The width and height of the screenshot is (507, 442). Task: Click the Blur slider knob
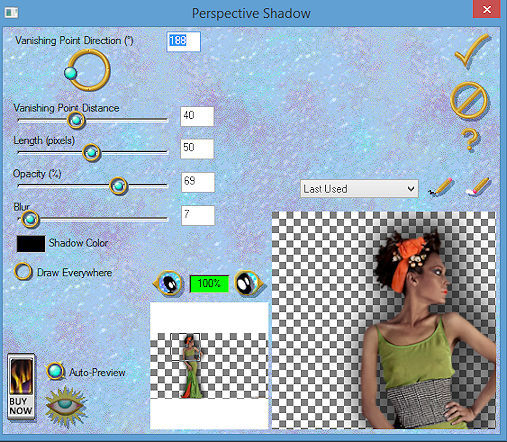pyautogui.click(x=30, y=219)
